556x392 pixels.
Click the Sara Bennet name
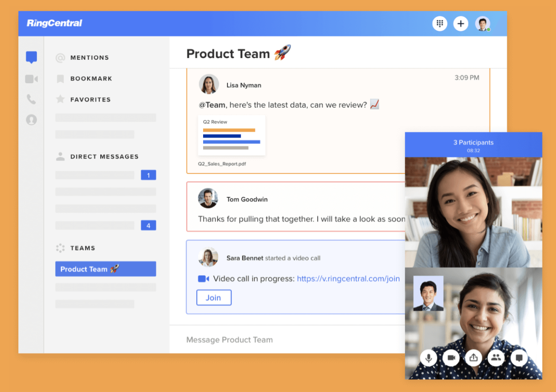(x=245, y=258)
